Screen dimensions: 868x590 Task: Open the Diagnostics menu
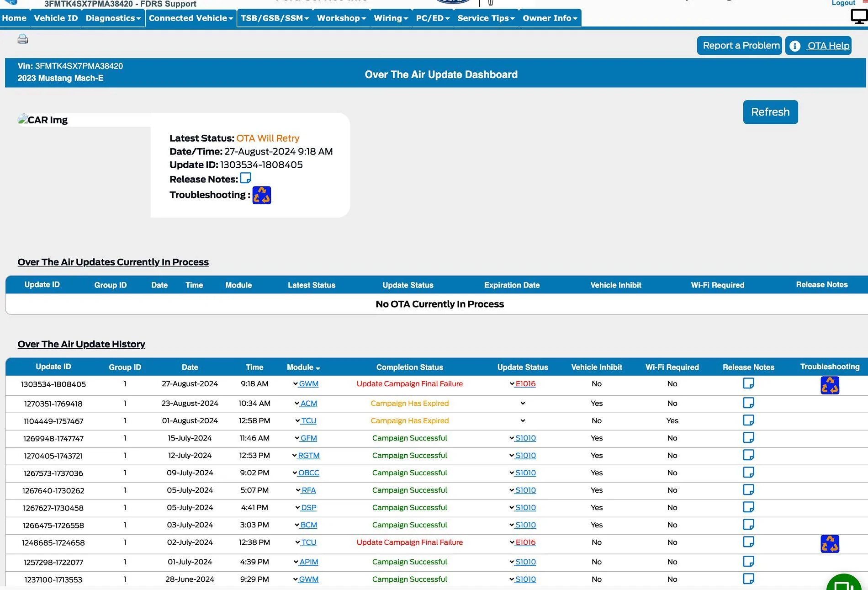click(x=113, y=18)
